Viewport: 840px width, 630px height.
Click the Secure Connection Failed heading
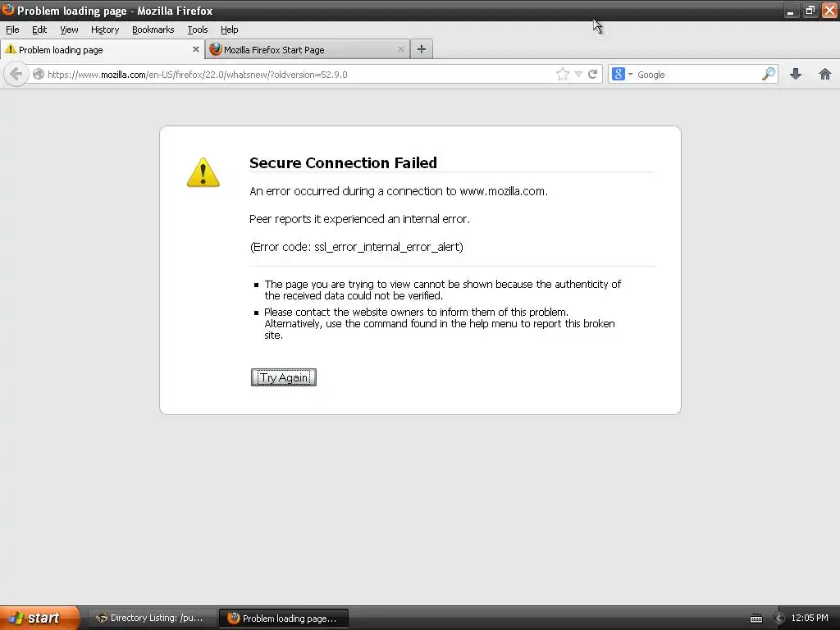[343, 163]
